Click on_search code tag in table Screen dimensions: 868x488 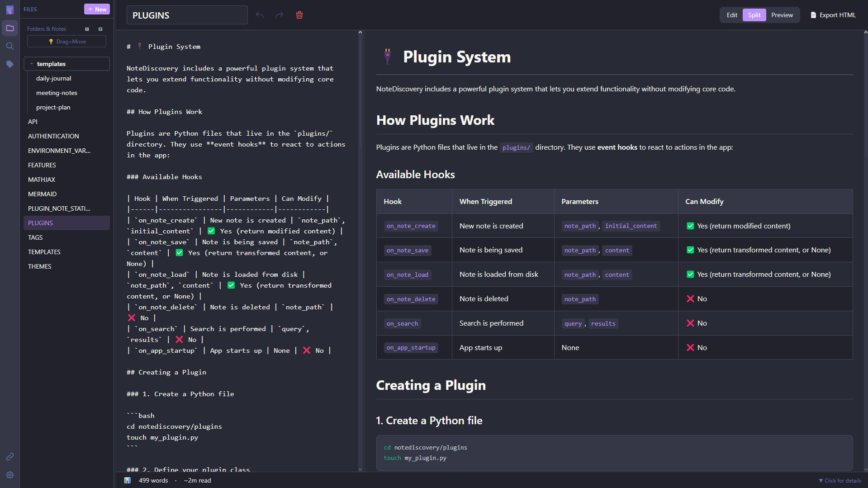point(403,324)
